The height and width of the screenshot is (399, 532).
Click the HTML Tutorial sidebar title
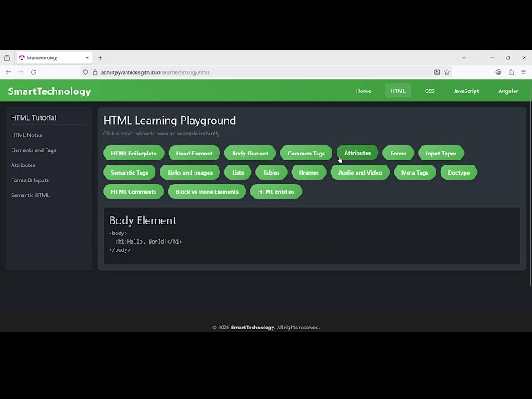pos(33,117)
